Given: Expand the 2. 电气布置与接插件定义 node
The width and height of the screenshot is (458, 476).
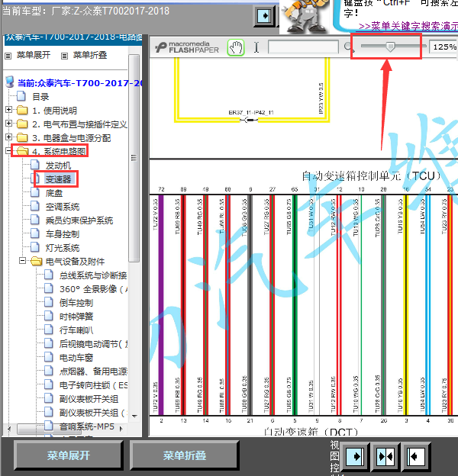Looking at the screenshot, I should pyautogui.click(x=9, y=124).
